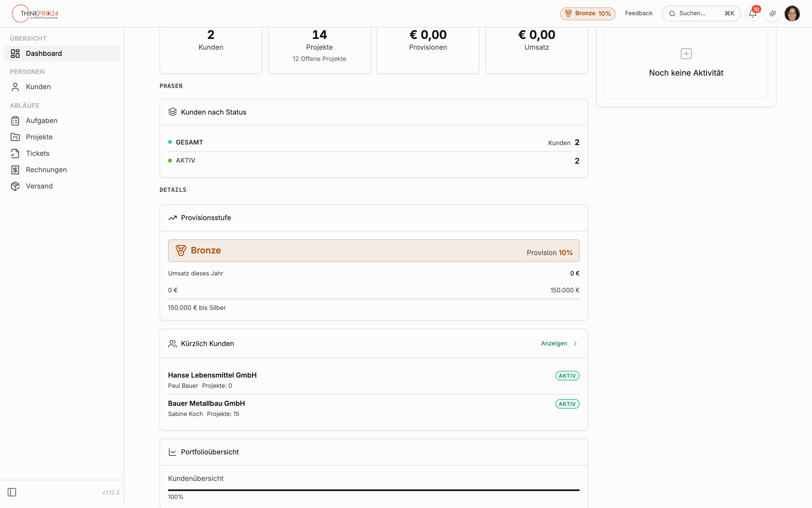Click AKTIV badge for Bauer Metallbau GmbH
This screenshot has height=508, width=812.
pos(567,404)
